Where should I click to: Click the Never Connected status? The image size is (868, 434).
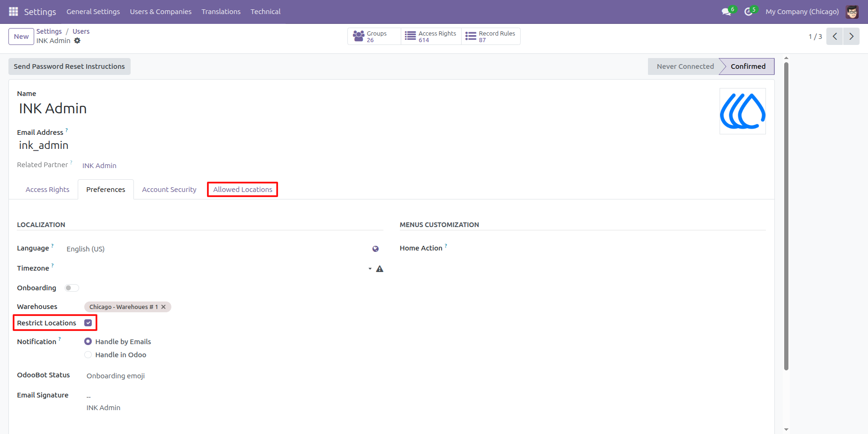685,66
